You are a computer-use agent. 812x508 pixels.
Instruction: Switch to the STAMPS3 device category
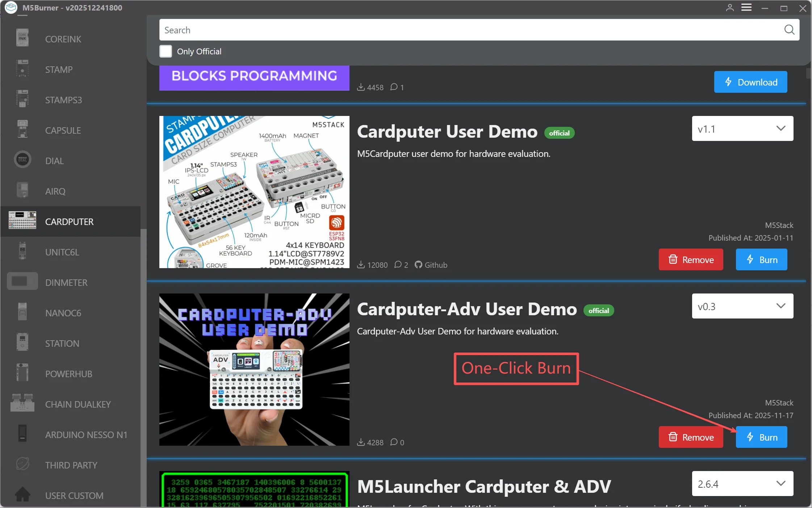[63, 100]
